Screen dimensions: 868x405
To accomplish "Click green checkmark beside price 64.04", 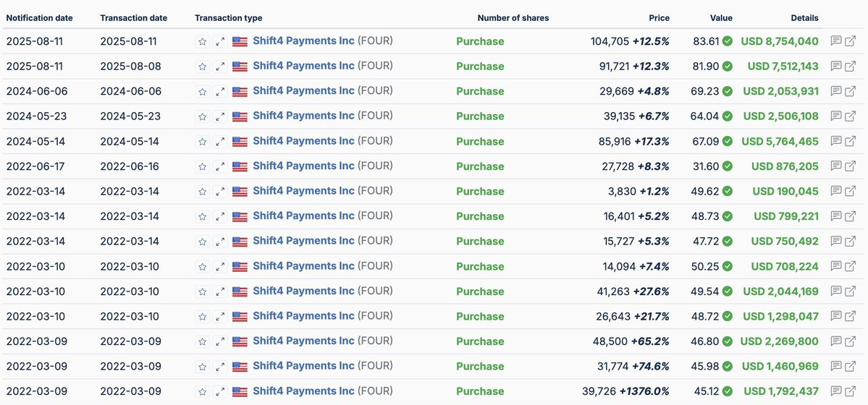I will [x=728, y=116].
